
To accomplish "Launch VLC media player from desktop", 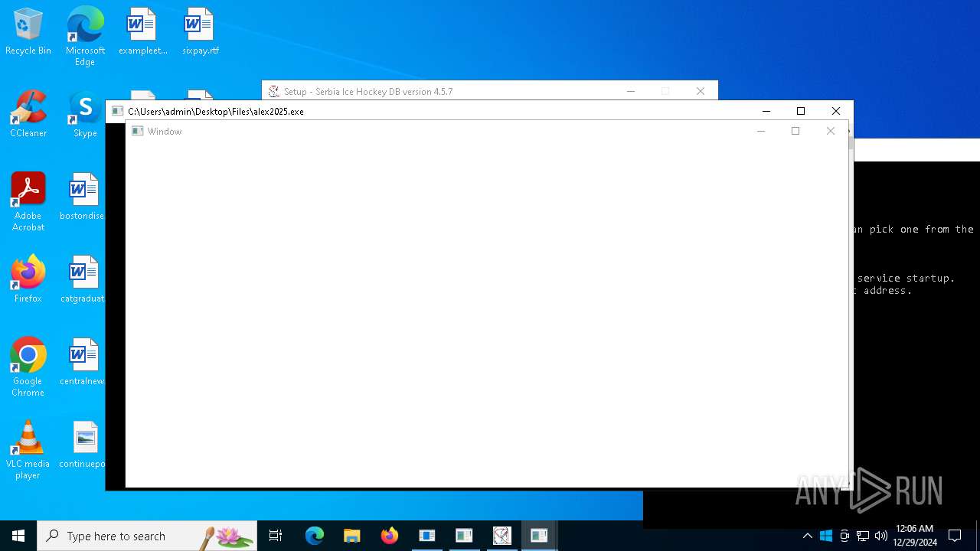I will point(28,450).
